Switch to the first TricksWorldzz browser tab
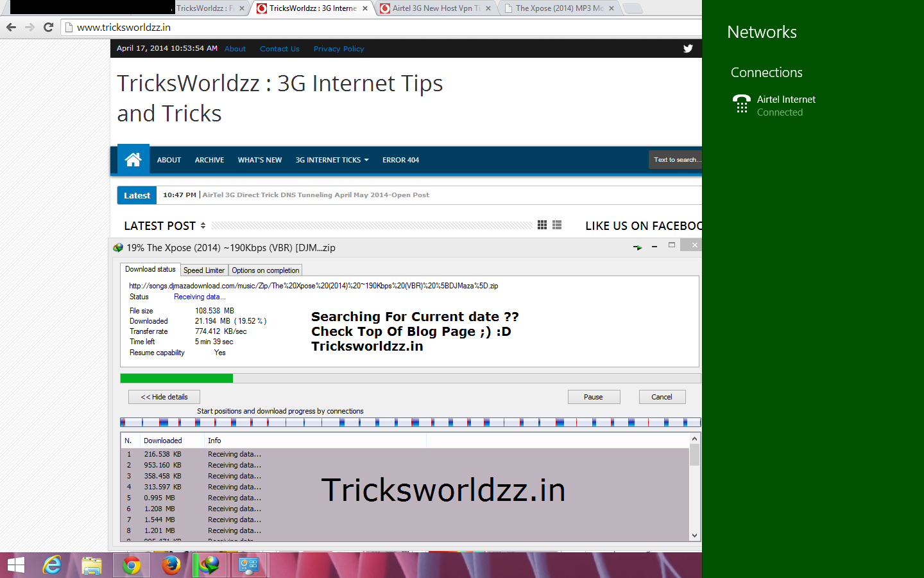The height and width of the screenshot is (578, 924). click(x=207, y=8)
